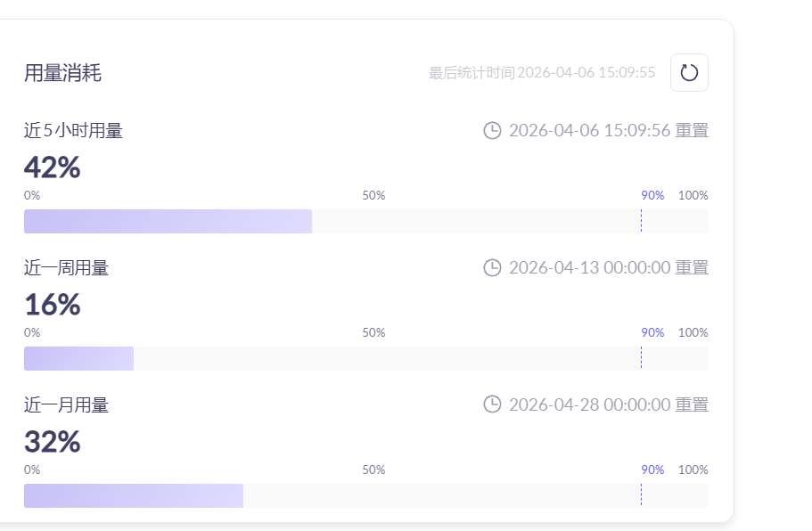Click 2026-04-06 15:09:56 重置 reset text
Viewport: 812px width, 531px height.
[x=608, y=131]
